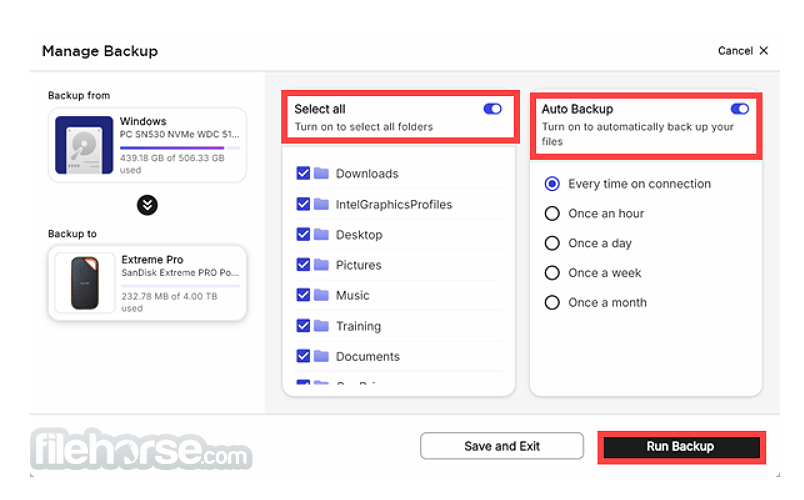Uncheck the IntelGraphicsProfiles checkbox
The image size is (804, 500).
[x=303, y=204]
